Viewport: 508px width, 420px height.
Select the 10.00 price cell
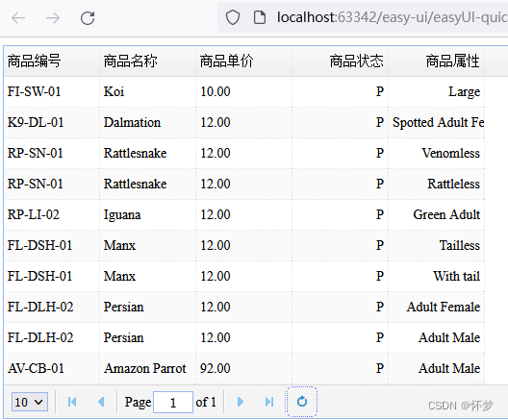[244, 91]
